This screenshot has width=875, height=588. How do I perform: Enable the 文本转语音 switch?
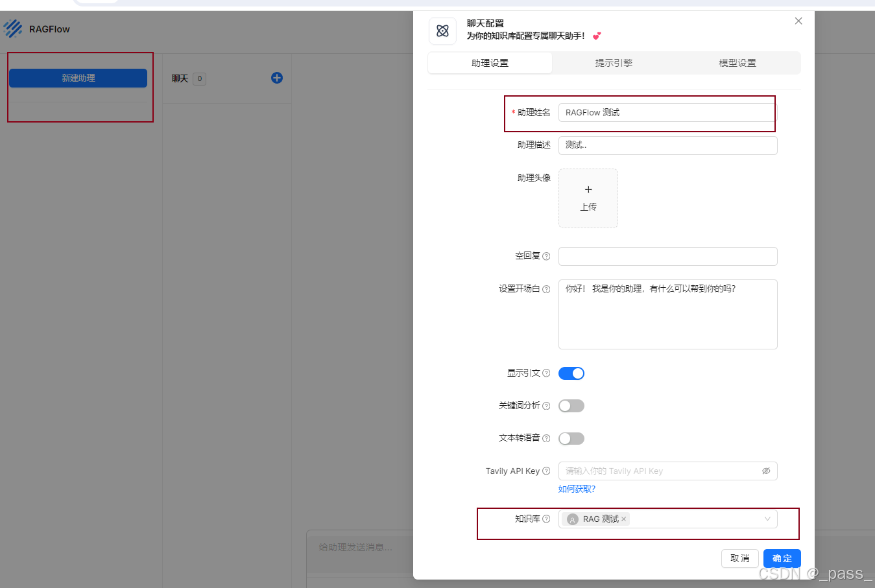click(571, 439)
